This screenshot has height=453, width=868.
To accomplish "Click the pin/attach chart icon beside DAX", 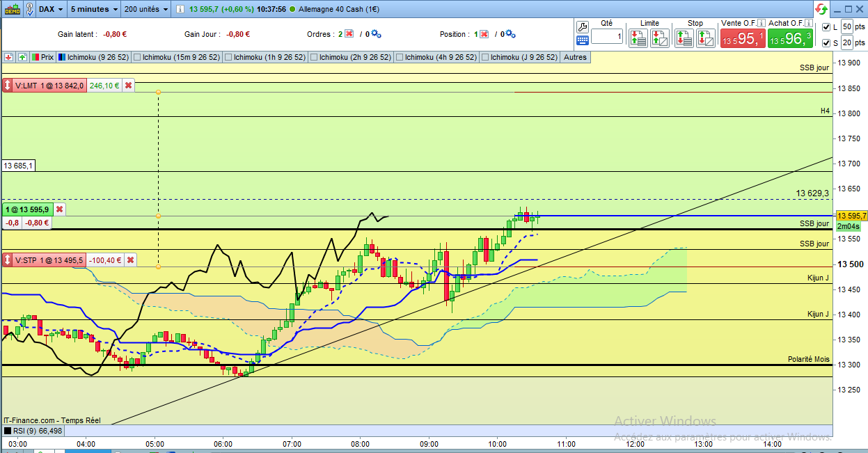I will [30, 9].
